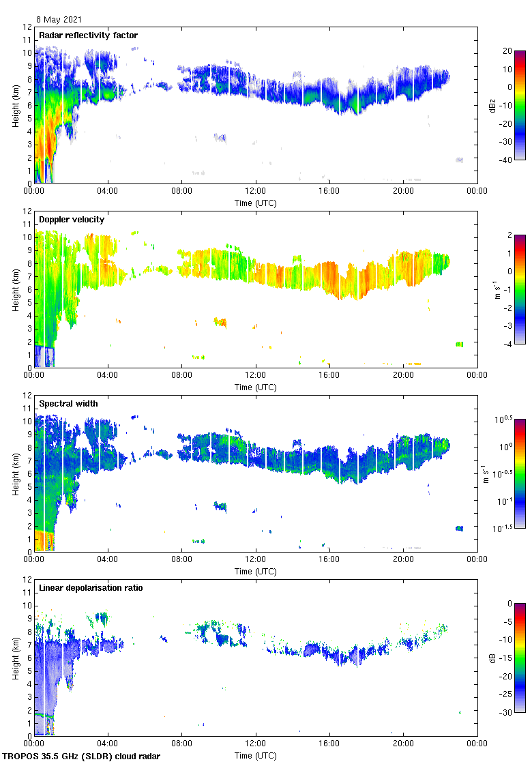Click the 12:00 tick on reflectivity time axis
532x764 pixels.
tap(256, 192)
